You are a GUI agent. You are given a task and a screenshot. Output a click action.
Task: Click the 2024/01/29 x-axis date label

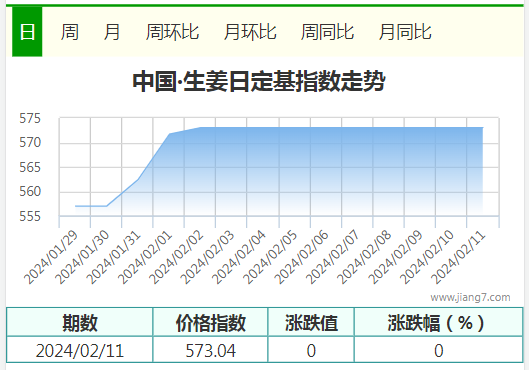51,258
